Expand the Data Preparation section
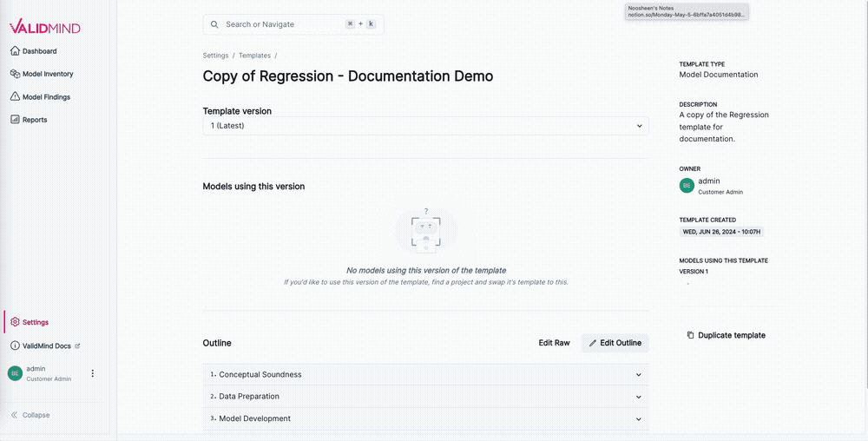The width and height of the screenshot is (868, 441). [x=638, y=397]
